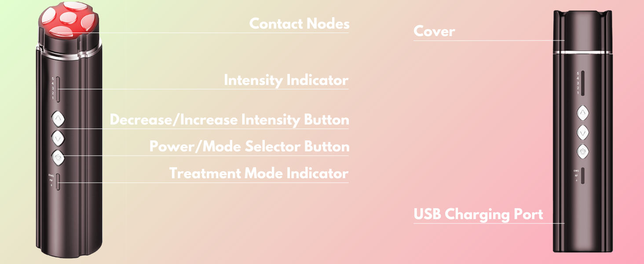This screenshot has height=264, width=644.
Task: Click the EMS/RF mode indicator on left device
Action: [x=58, y=181]
